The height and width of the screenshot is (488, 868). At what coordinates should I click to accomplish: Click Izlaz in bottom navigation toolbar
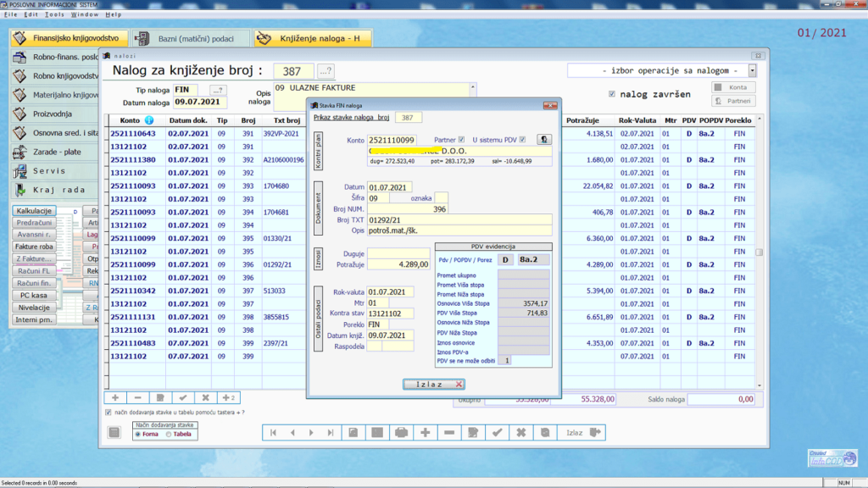(x=581, y=433)
